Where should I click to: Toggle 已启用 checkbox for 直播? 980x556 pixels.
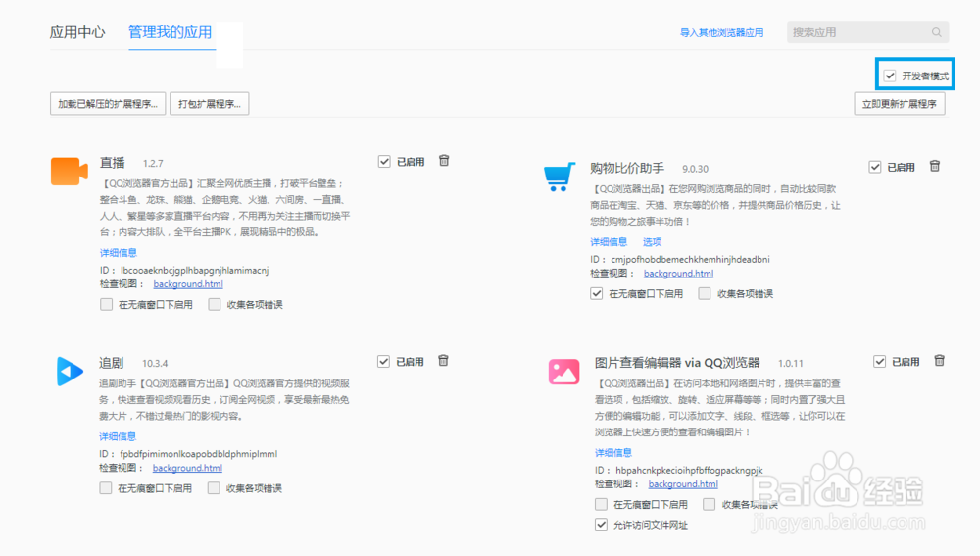[384, 162]
